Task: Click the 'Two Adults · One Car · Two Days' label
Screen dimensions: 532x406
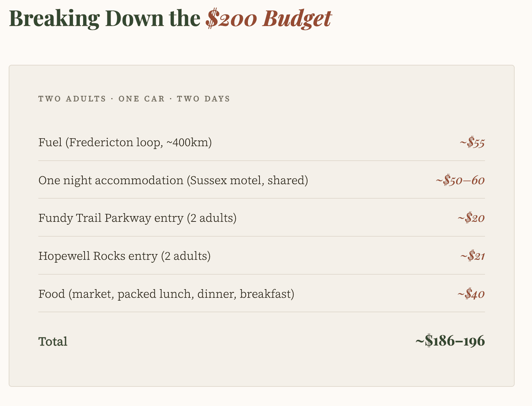Action: [x=134, y=99]
